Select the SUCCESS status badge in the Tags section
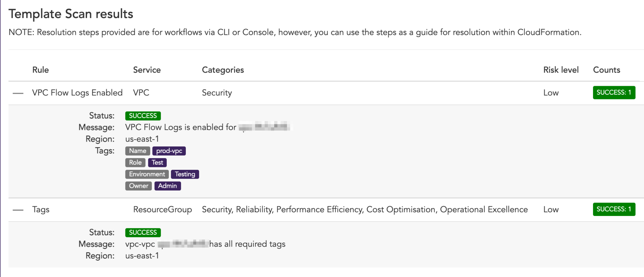The height and width of the screenshot is (277, 644). point(143,232)
